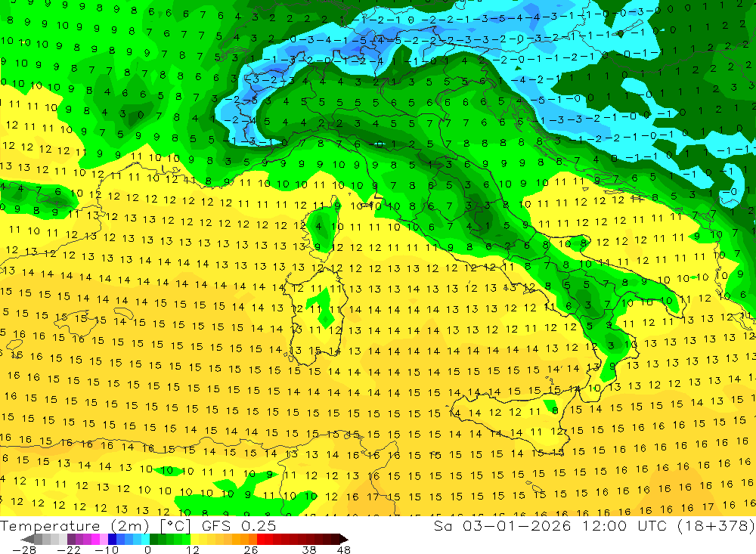This screenshot has height=554, width=756.
Task: Click the 'Temperature (2m)' title text
Action: pyautogui.click(x=75, y=526)
